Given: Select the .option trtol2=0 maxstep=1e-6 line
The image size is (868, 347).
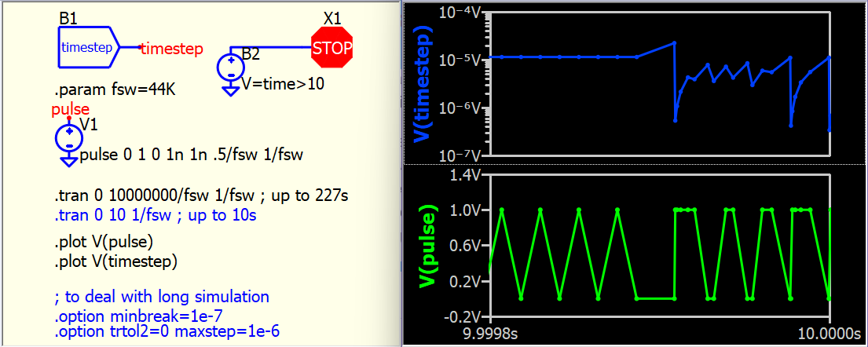Looking at the screenshot, I should tap(167, 332).
